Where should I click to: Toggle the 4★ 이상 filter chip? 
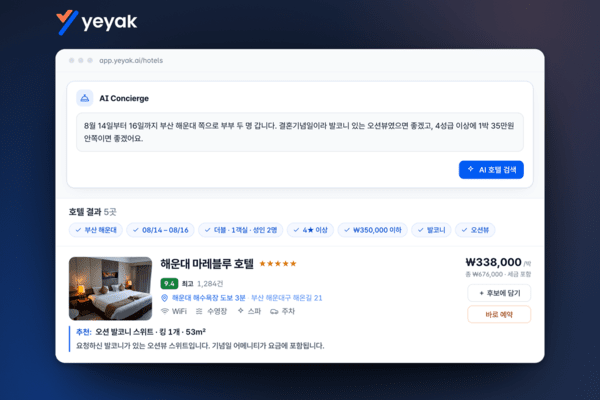pos(310,230)
